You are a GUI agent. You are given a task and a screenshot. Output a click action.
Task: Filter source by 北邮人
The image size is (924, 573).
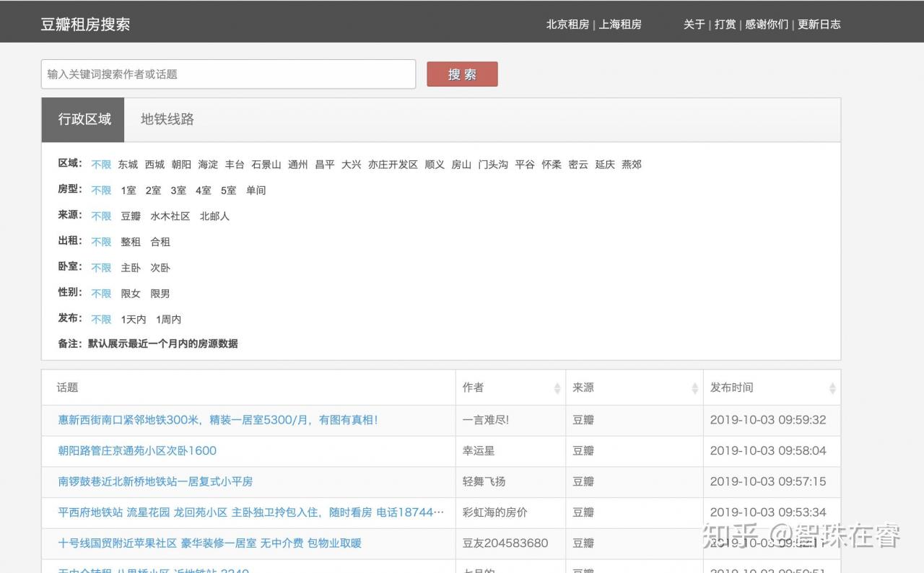(x=214, y=216)
